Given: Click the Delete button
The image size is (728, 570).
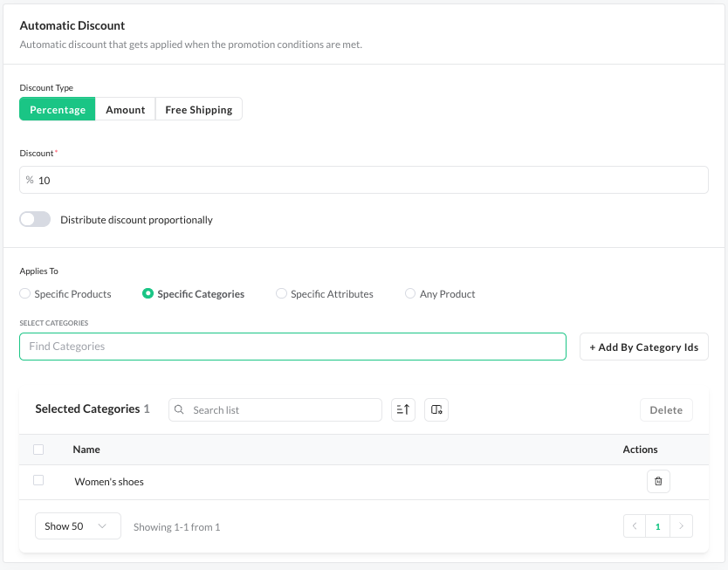Looking at the screenshot, I should coord(666,410).
